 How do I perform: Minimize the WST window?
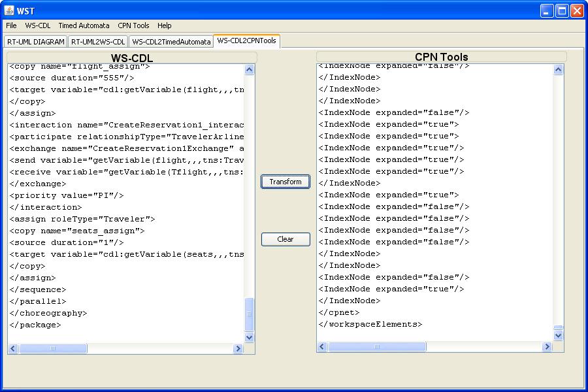pos(547,10)
